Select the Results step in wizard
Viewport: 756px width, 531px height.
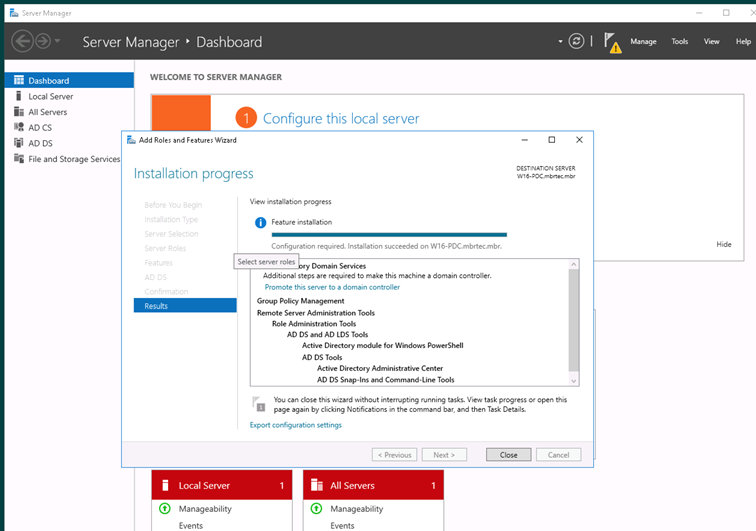(185, 306)
